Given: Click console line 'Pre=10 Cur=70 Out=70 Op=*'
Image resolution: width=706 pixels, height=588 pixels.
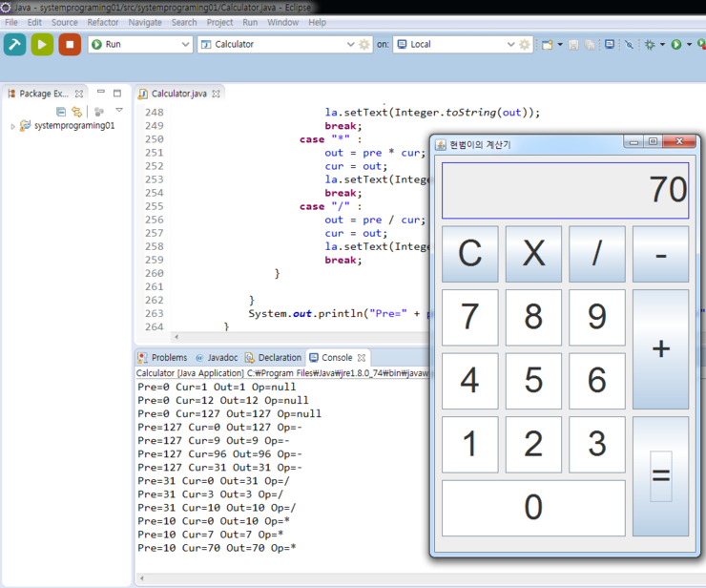Looking at the screenshot, I should 217,548.
